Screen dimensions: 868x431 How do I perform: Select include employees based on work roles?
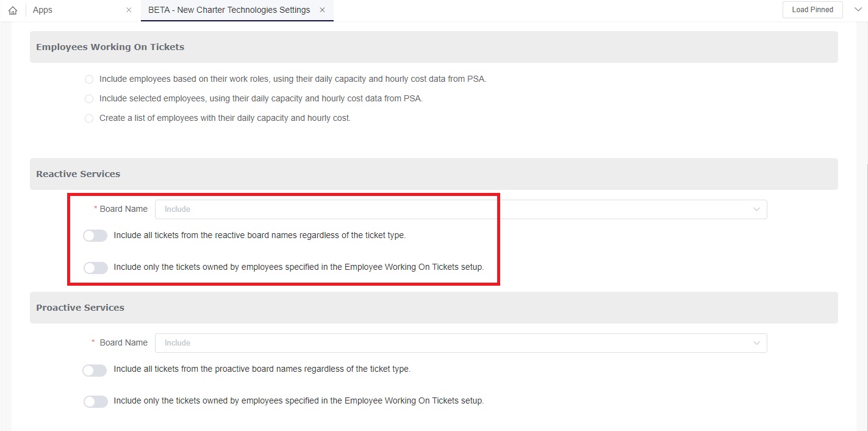(89, 79)
